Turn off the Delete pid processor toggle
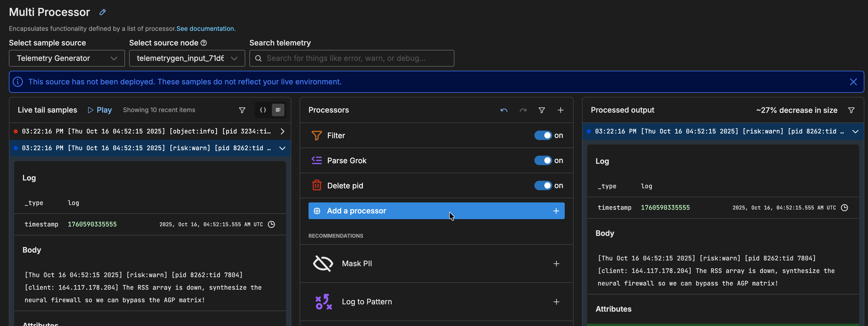The image size is (868, 326). (543, 185)
